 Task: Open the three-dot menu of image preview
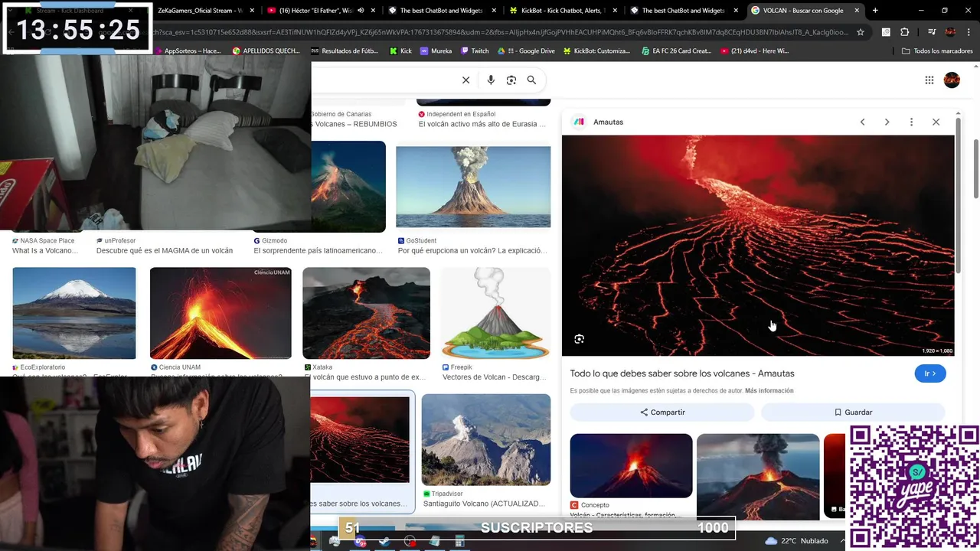pos(911,122)
